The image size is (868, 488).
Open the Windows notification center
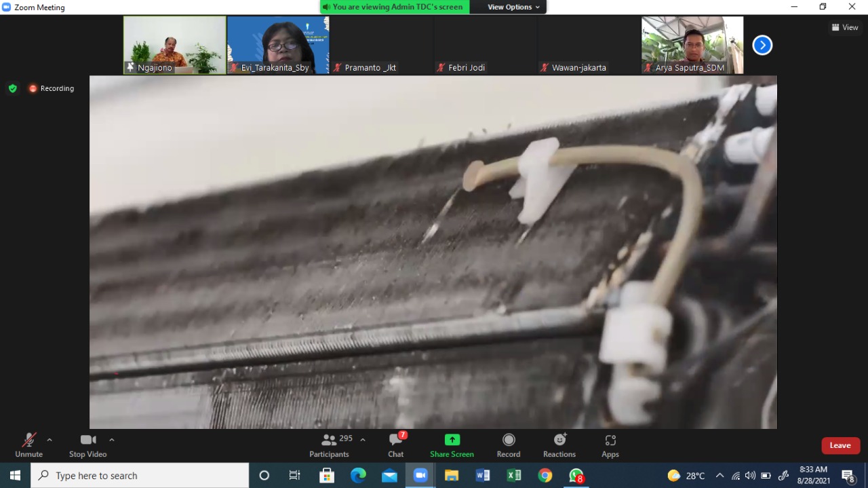pyautogui.click(x=848, y=476)
